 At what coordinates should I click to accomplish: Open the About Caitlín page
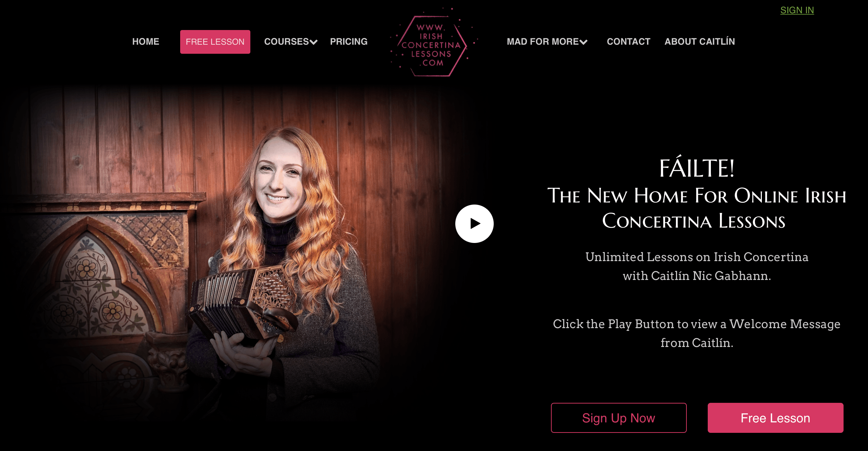(700, 42)
